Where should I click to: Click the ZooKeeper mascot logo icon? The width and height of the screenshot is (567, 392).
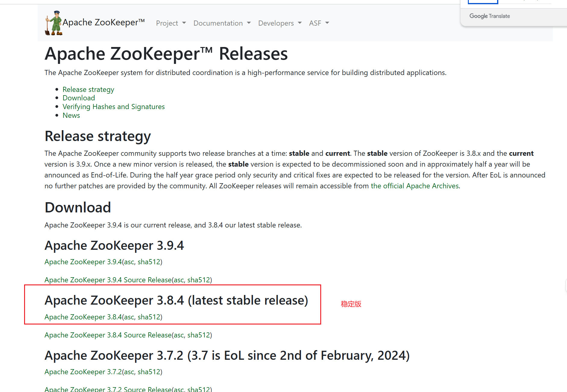point(53,23)
